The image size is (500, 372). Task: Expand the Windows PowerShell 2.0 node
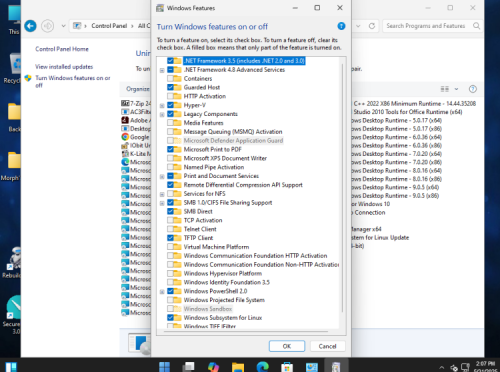162,292
